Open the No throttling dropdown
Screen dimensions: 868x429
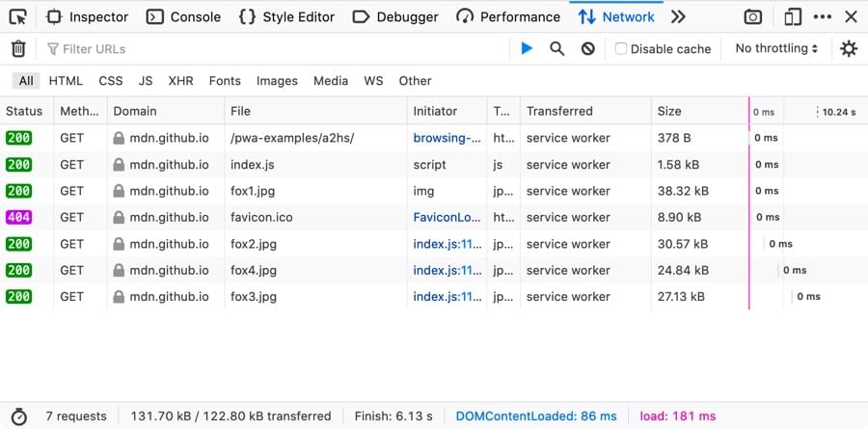(776, 48)
